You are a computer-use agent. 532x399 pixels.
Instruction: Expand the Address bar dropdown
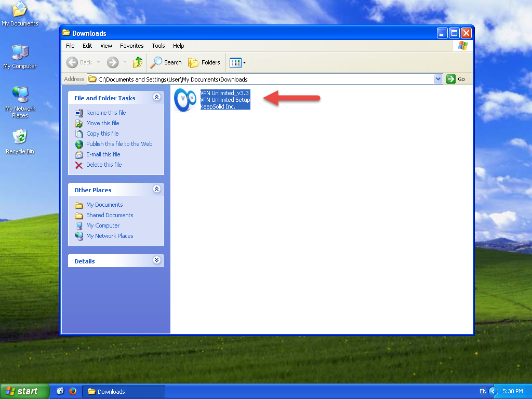tap(438, 79)
